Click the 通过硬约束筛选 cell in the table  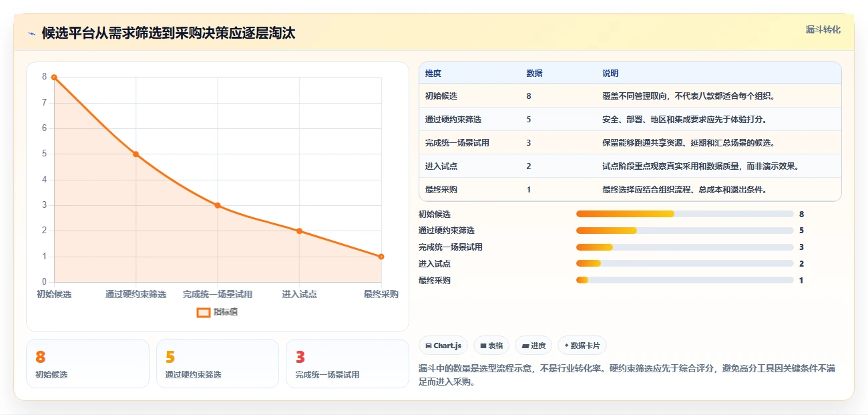point(453,120)
